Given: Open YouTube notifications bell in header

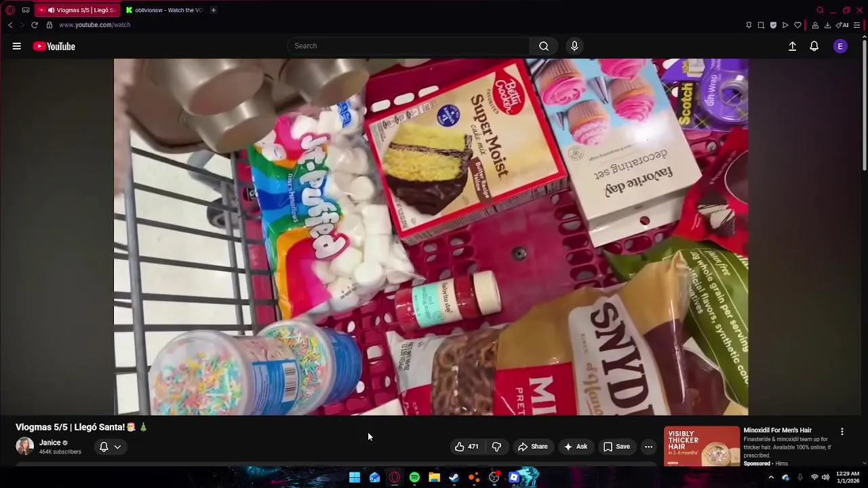Looking at the screenshot, I should (x=814, y=46).
